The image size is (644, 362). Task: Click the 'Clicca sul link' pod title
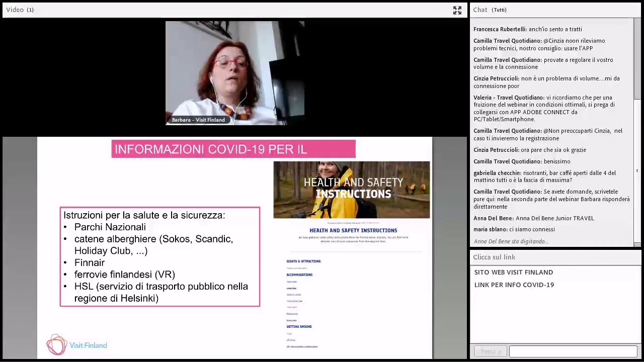click(494, 257)
